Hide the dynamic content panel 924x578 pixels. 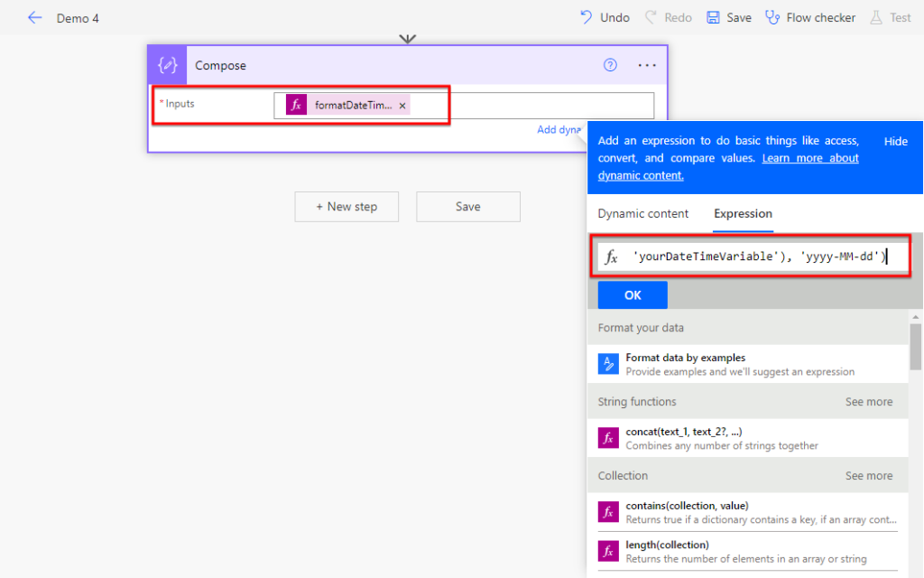(896, 141)
